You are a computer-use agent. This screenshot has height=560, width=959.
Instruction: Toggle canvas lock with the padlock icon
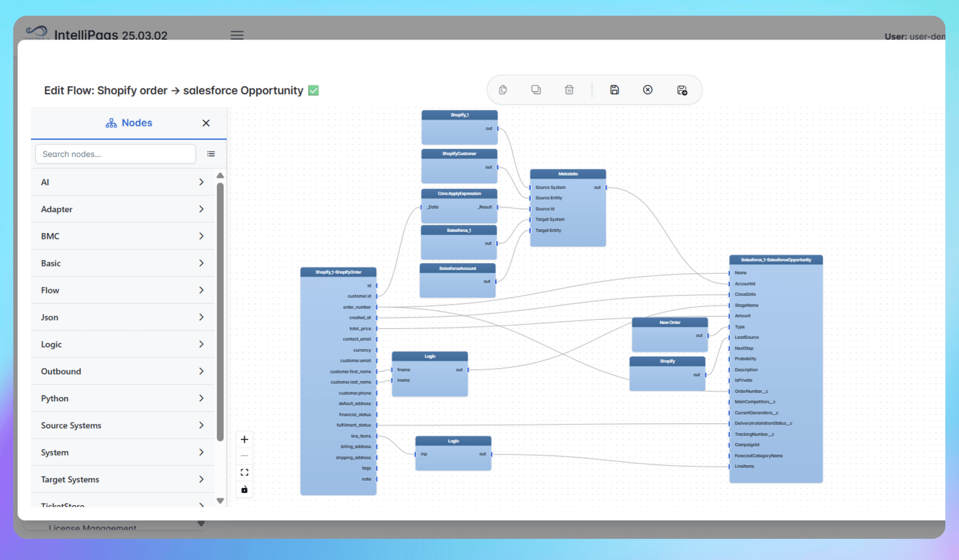pyautogui.click(x=244, y=489)
